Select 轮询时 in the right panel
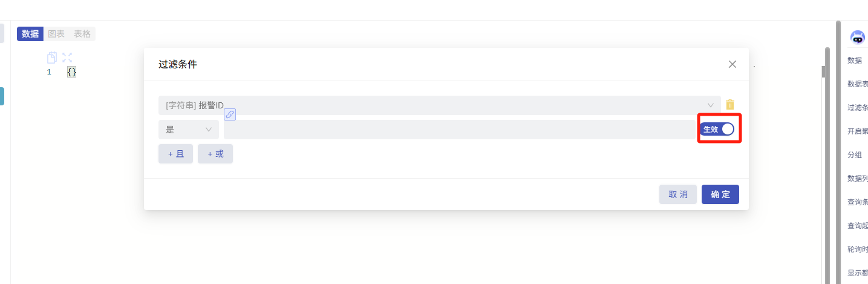The image size is (868, 284). coord(858,249)
